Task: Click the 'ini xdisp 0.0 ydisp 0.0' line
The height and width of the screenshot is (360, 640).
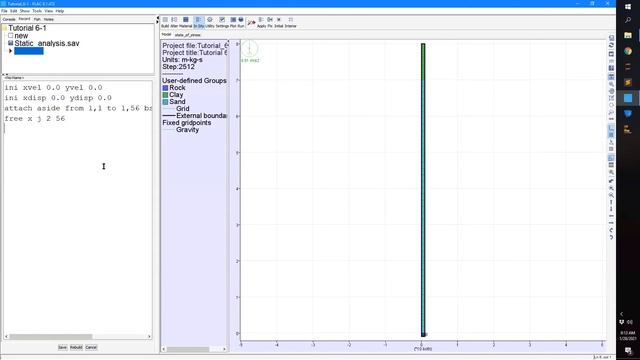Action: tap(58, 98)
